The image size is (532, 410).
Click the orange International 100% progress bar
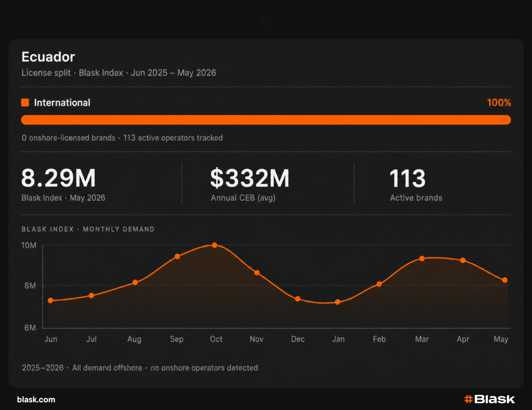266,120
